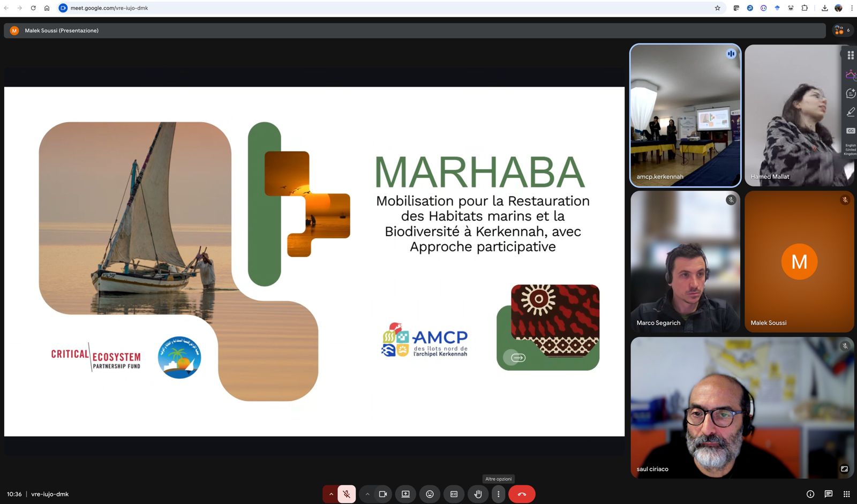Go back in the browser
This screenshot has width=857, height=504.
point(6,8)
